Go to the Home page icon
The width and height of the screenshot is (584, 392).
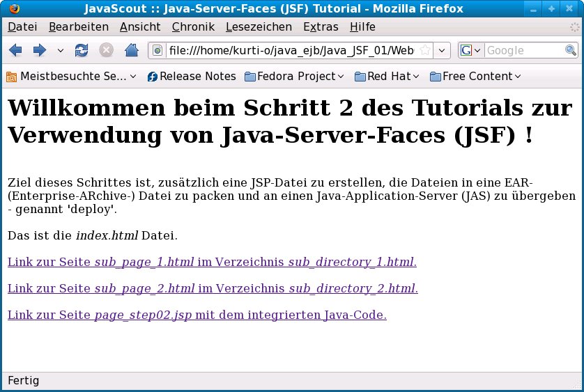131,50
